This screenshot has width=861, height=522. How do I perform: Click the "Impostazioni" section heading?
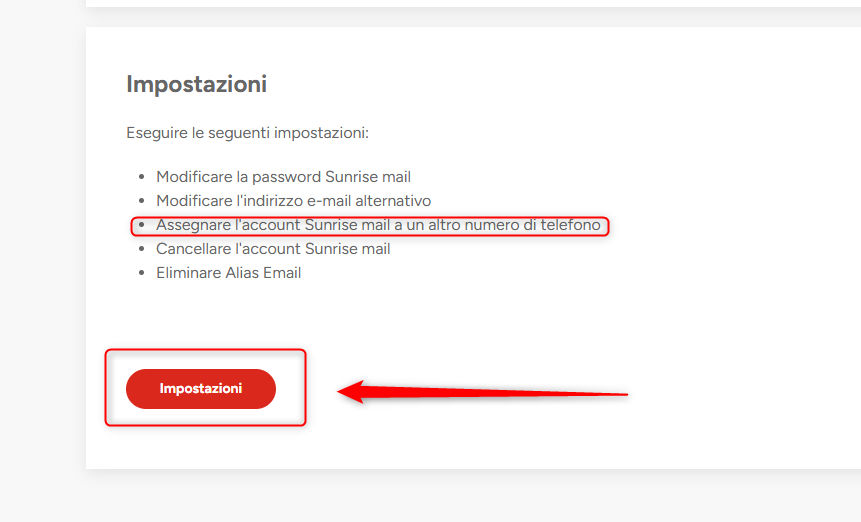click(x=196, y=84)
